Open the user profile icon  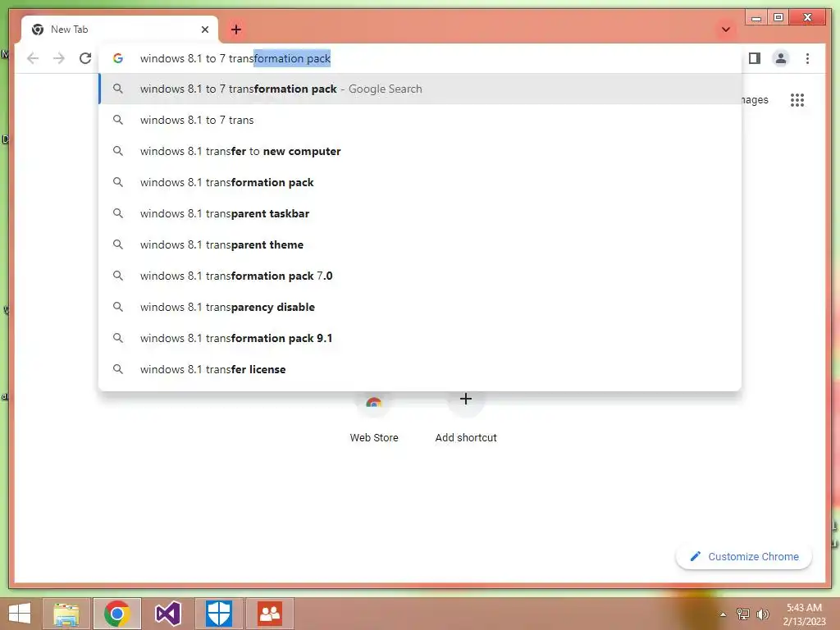(781, 58)
